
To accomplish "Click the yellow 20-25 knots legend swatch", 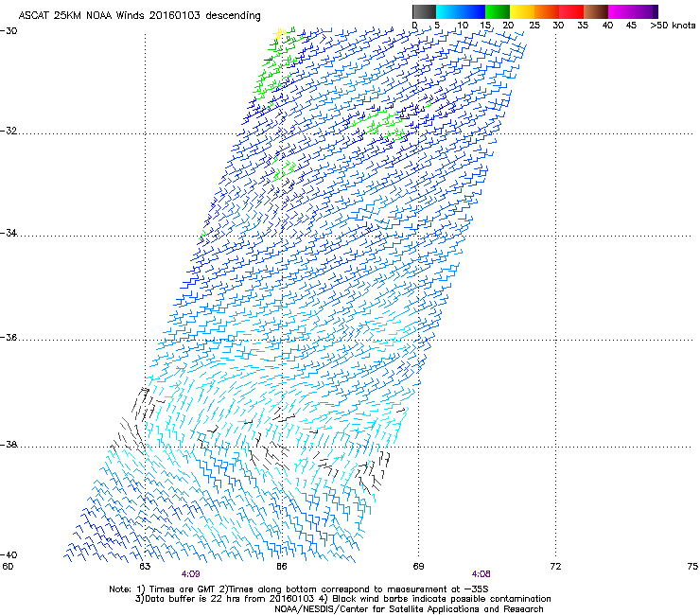I will point(522,11).
